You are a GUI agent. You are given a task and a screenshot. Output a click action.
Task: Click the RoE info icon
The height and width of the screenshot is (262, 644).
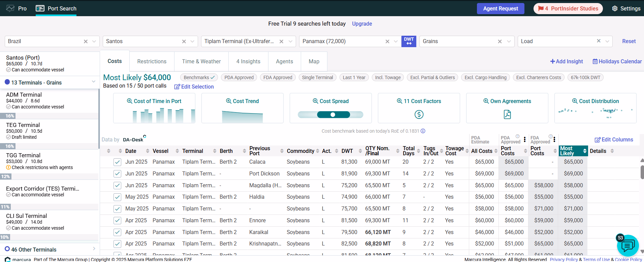[423, 131]
